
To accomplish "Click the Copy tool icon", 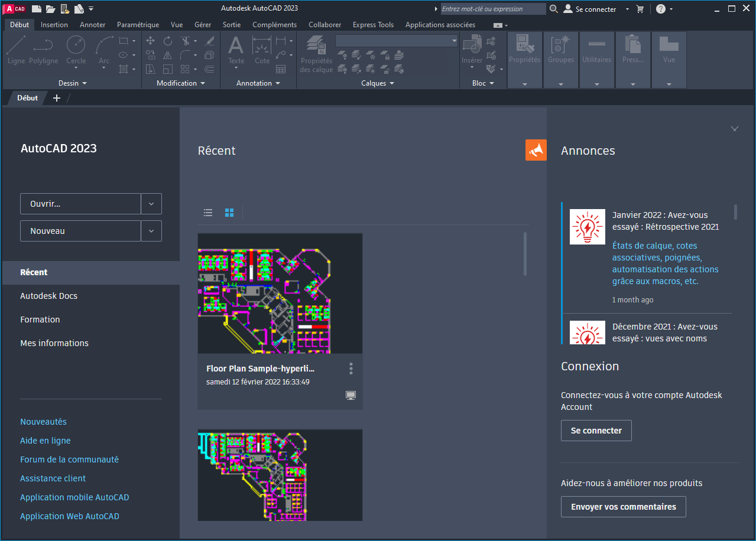I will pyautogui.click(x=151, y=55).
